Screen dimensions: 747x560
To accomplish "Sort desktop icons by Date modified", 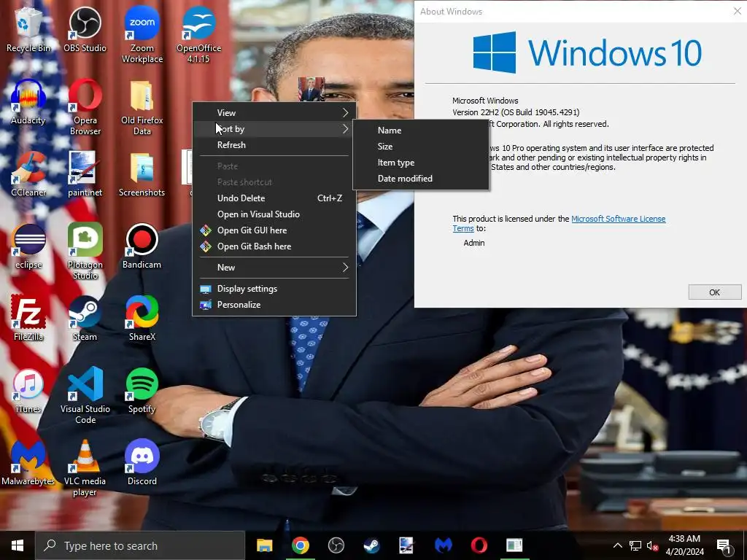I will [421, 179].
